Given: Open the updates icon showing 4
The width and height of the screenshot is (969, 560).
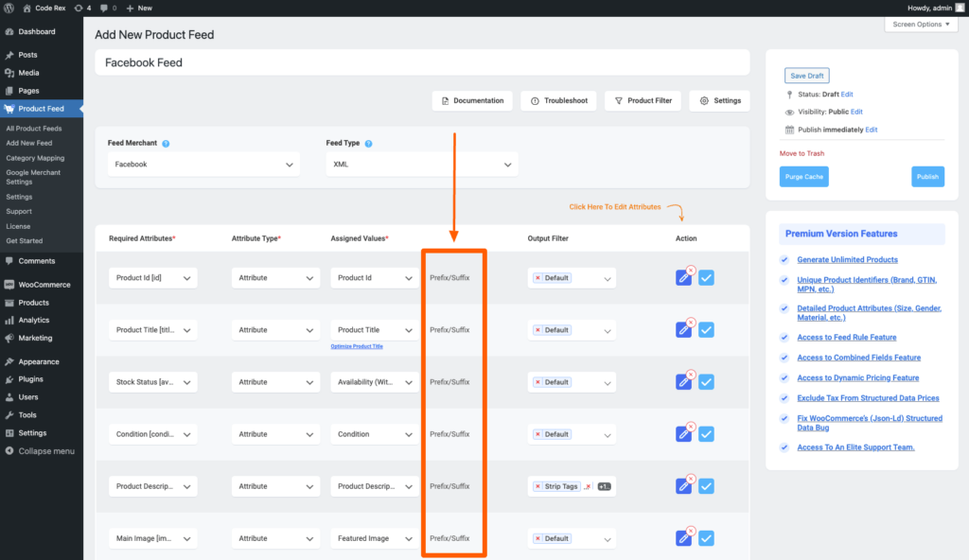Looking at the screenshot, I should pos(83,8).
